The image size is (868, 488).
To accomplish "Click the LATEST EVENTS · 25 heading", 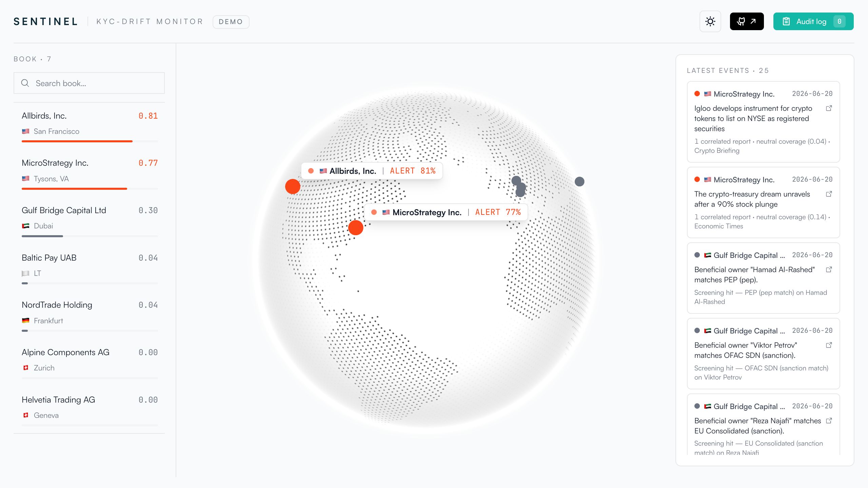I will point(728,70).
